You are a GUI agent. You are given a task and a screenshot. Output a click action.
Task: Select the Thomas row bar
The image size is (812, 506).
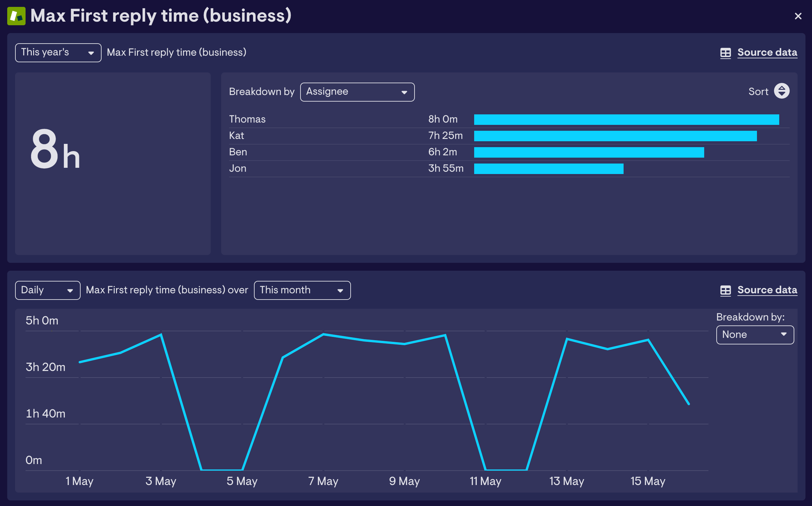click(626, 120)
